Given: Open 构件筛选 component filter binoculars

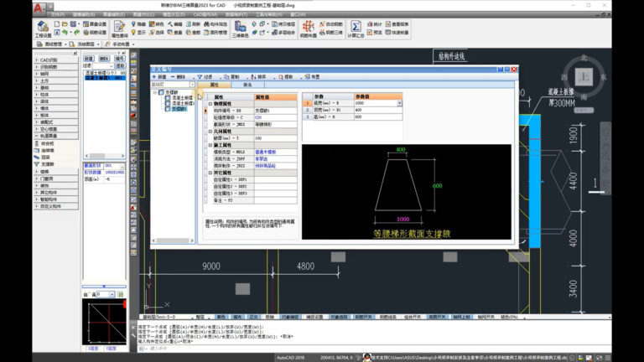Looking at the screenshot, I should coord(216,24).
